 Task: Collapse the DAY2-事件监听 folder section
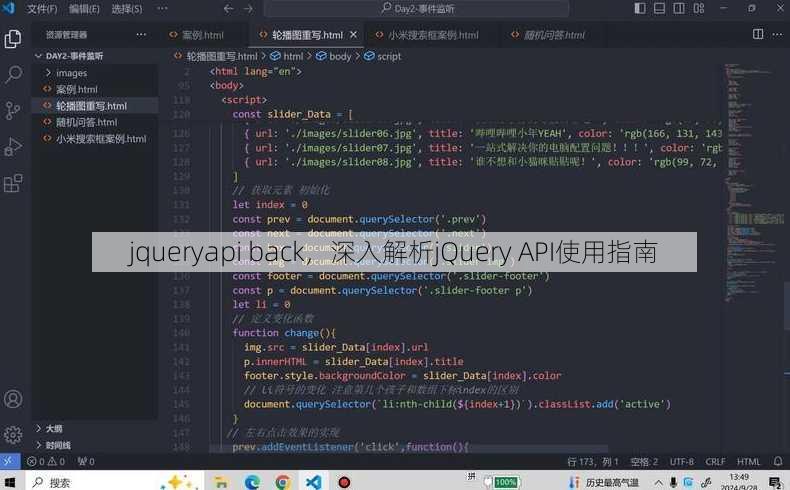click(70, 56)
